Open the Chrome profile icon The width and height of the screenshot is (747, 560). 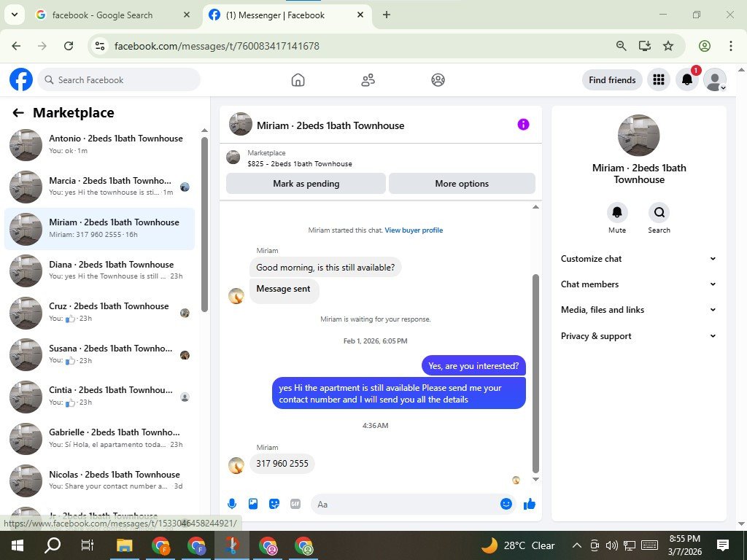click(x=705, y=46)
